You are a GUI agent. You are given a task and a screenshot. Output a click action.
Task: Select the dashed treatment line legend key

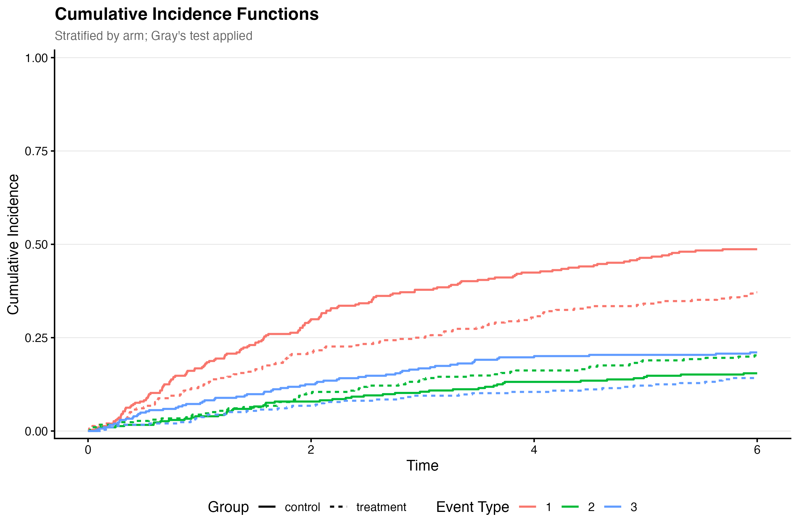tap(338, 507)
